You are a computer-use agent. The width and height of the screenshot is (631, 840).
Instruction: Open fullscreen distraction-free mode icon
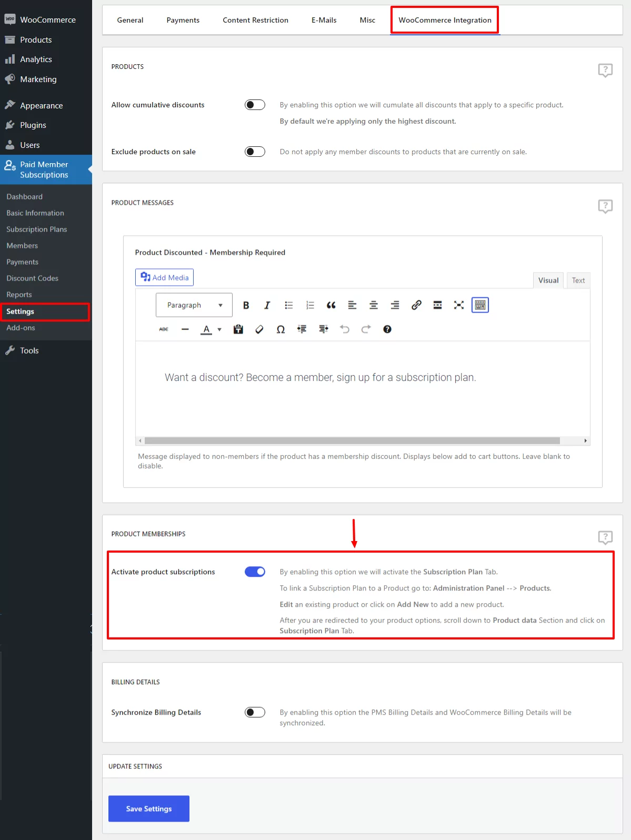[459, 305]
